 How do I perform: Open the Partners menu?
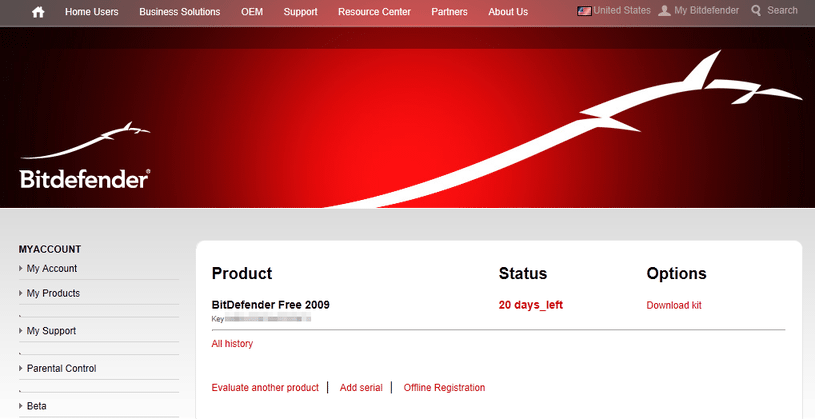point(449,11)
